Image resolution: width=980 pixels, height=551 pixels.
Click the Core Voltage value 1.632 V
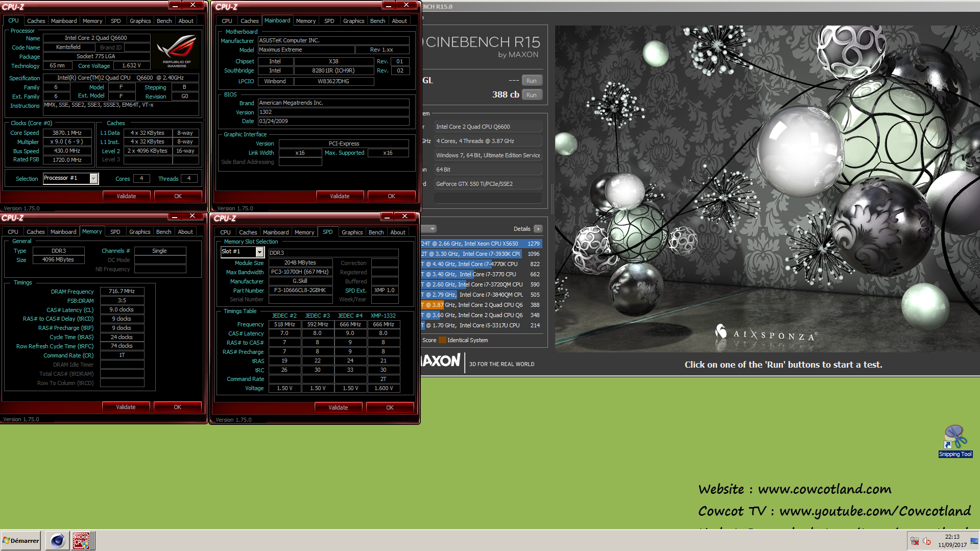click(x=131, y=66)
